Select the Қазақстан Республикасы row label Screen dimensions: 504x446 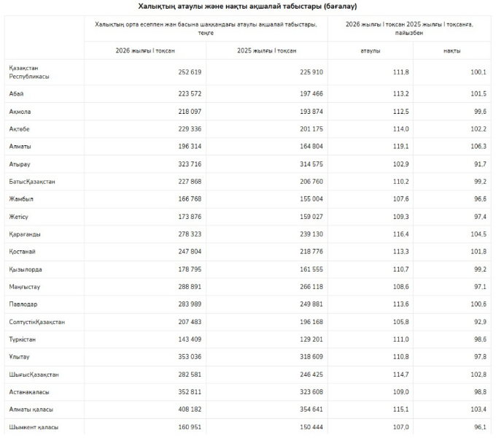point(29,72)
